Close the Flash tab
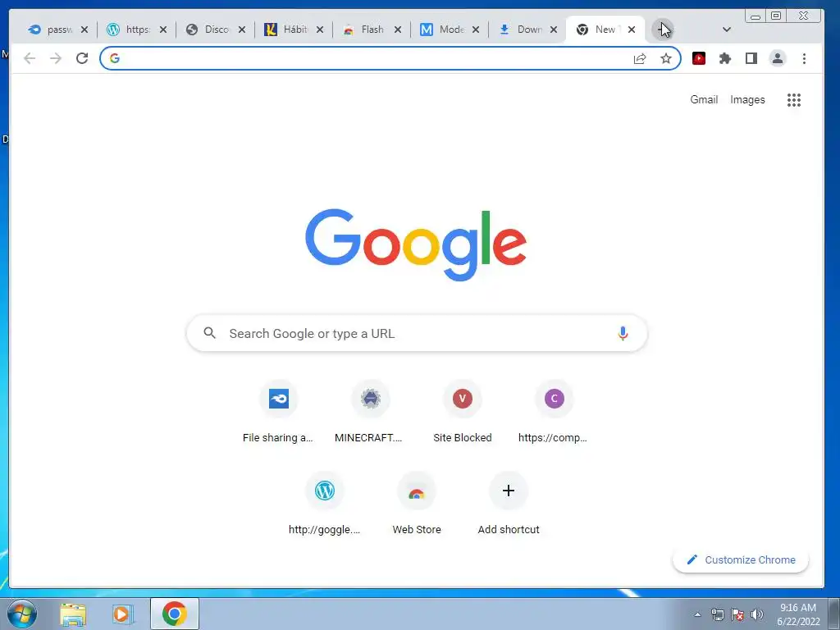Image resolution: width=840 pixels, height=630 pixels. click(x=398, y=30)
